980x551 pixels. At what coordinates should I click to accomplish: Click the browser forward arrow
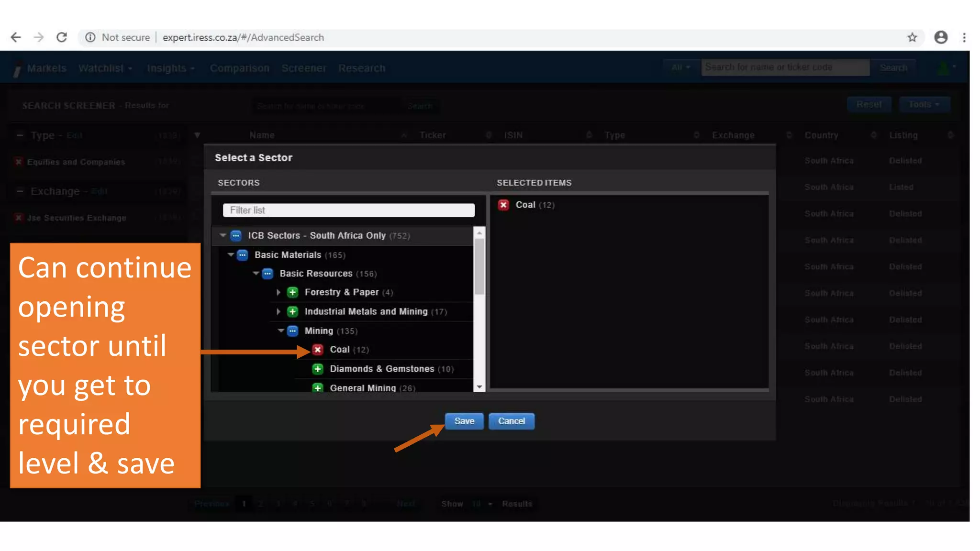click(x=39, y=37)
